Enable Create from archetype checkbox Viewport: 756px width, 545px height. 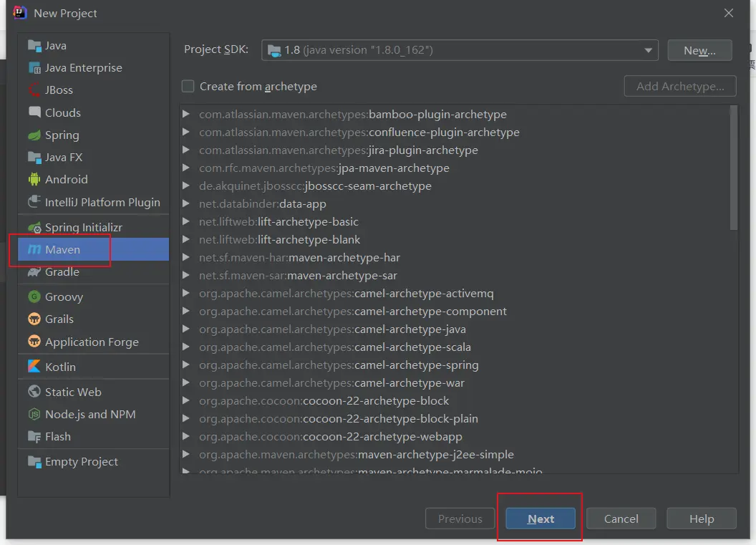(x=188, y=87)
